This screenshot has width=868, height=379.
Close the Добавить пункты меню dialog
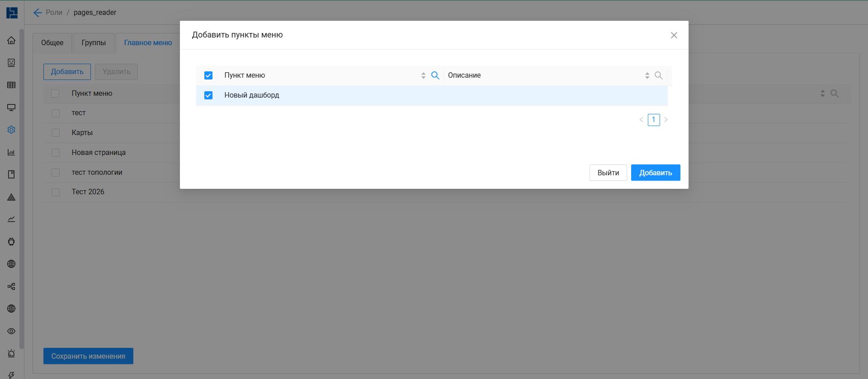674,35
